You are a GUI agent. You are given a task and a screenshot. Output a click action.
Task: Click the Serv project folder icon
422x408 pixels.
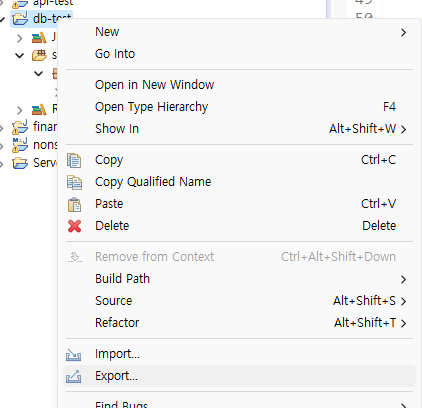tap(20, 163)
